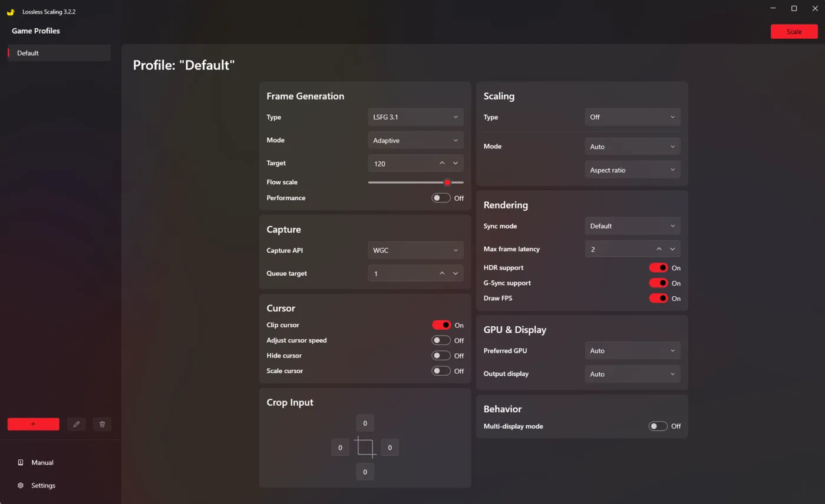Open the Sync mode dropdown
825x504 pixels.
point(632,226)
